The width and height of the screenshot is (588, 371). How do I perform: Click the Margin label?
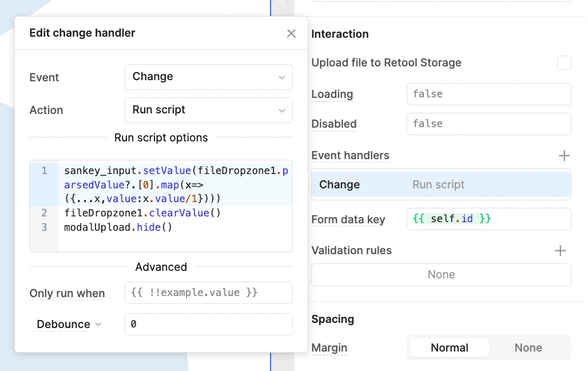click(x=329, y=348)
